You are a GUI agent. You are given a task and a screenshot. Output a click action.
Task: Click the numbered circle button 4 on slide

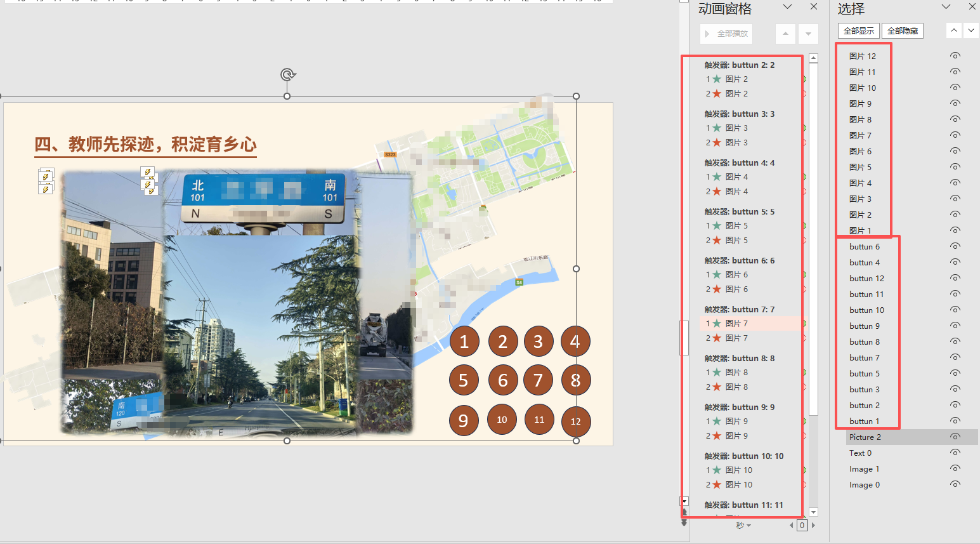(x=576, y=342)
